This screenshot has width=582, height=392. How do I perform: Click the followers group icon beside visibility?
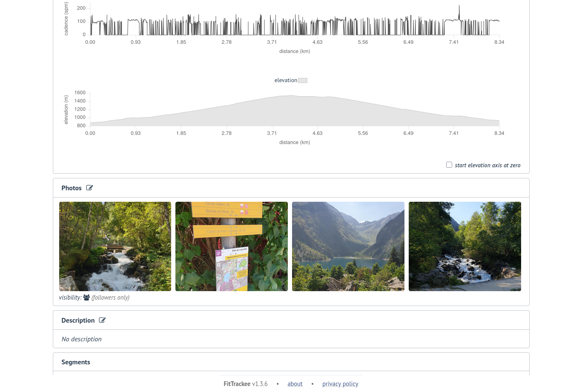click(x=86, y=298)
